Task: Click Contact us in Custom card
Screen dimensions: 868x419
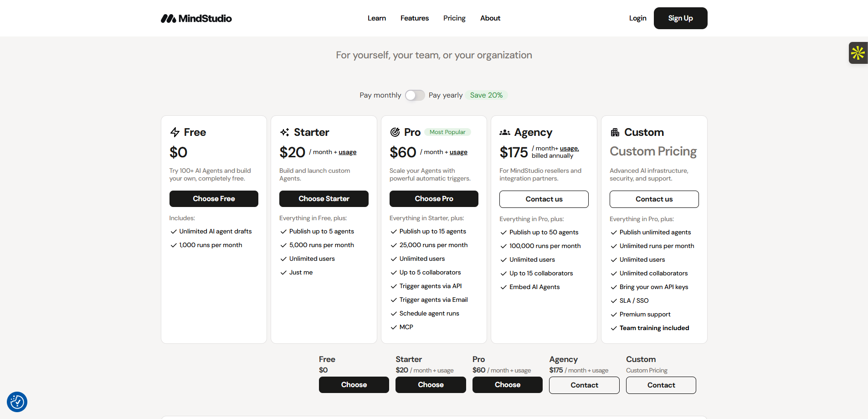Action: pos(654,199)
